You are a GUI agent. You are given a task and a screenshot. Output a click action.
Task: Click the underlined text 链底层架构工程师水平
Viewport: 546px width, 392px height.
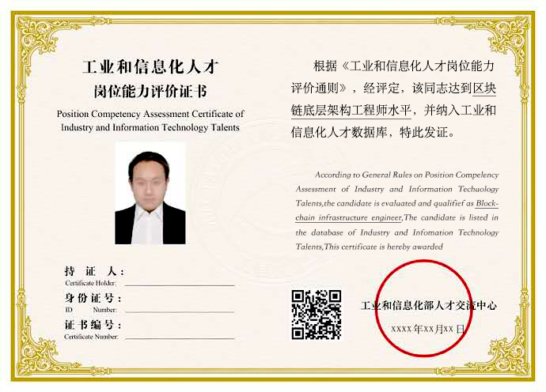click(351, 111)
